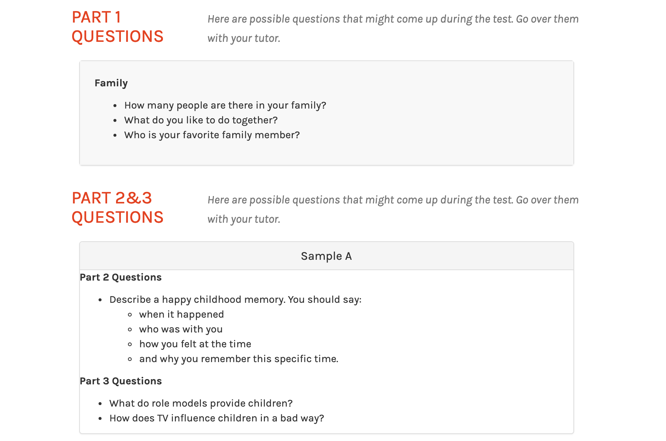Click the PART 2&3 QUESTIONS heading
The width and height of the screenshot is (666, 441).
click(117, 208)
